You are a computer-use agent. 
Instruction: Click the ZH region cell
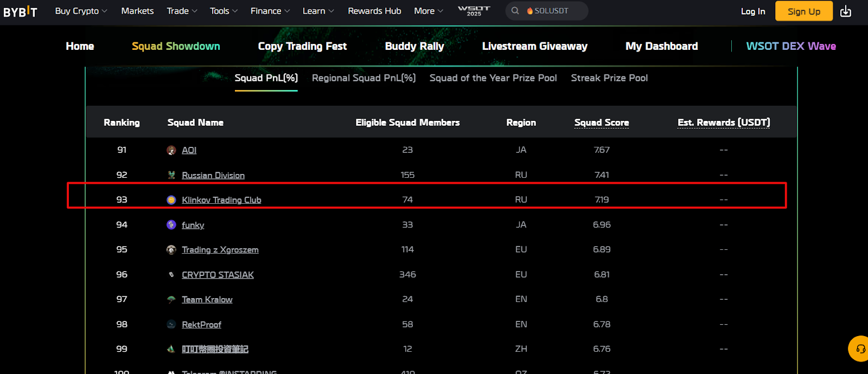521,349
